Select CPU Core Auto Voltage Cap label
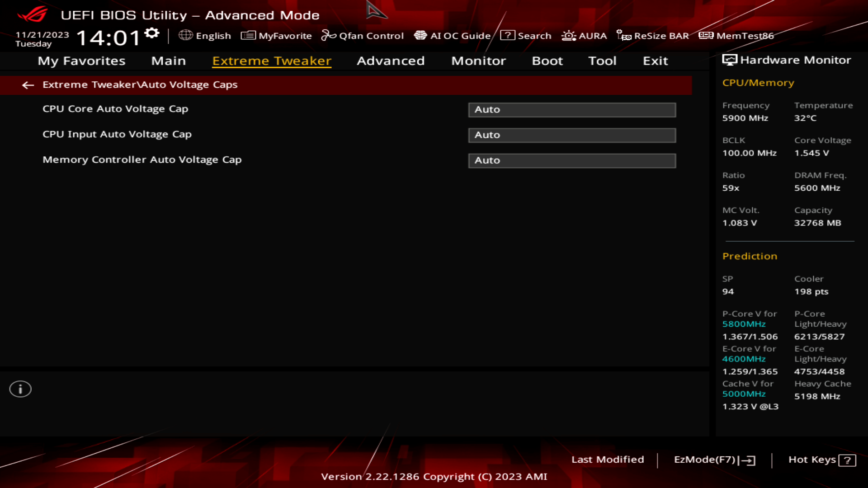Viewport: 868px width, 488px height. coord(115,109)
